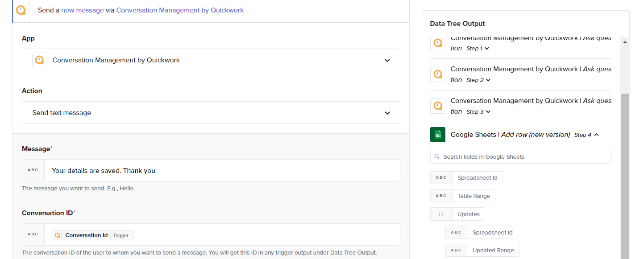The width and height of the screenshot is (644, 259).
Task: Click 'The message you want to send' hint text
Action: coord(79,188)
